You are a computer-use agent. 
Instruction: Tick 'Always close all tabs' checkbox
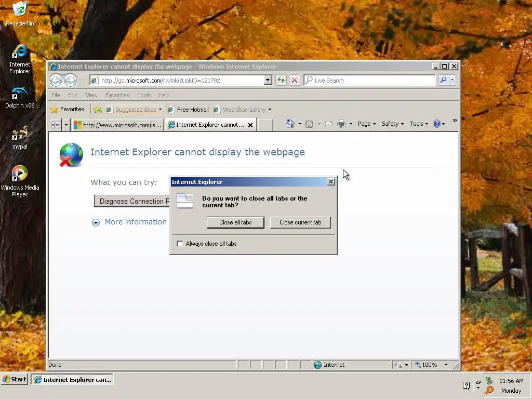(180, 244)
